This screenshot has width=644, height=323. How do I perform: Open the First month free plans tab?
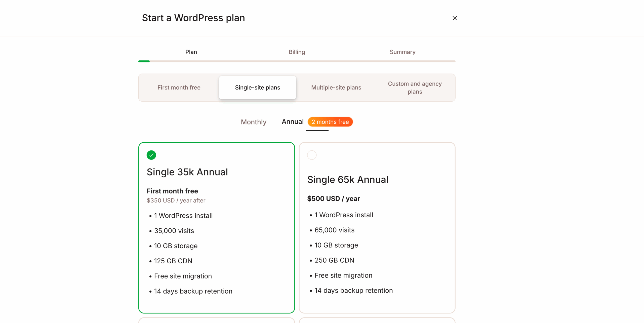[179, 87]
